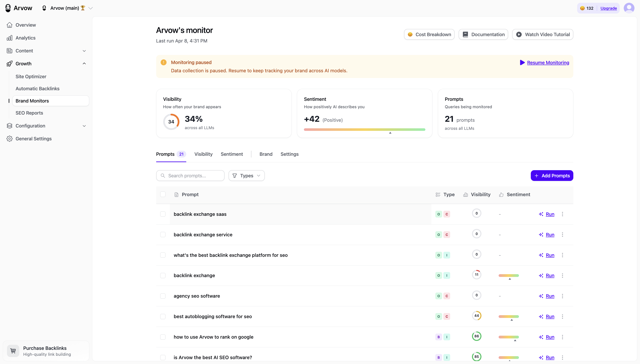Click Watch Video Tutorial button

tap(543, 34)
